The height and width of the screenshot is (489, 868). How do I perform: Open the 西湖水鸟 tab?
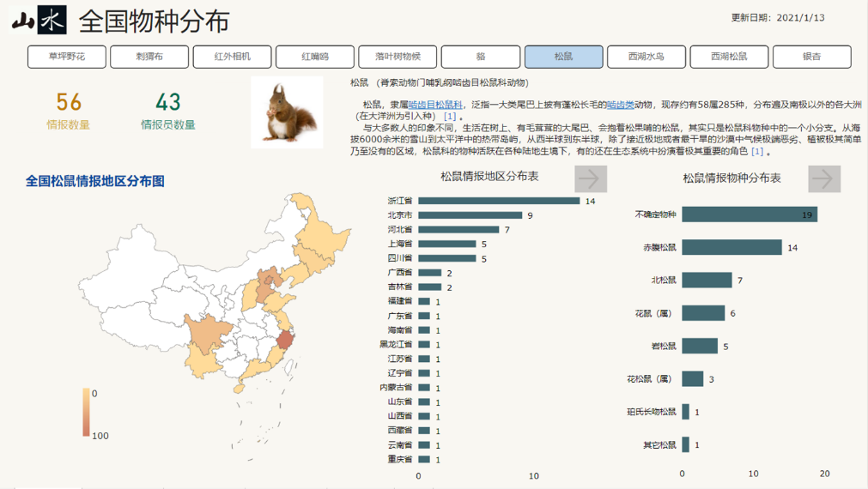(646, 57)
